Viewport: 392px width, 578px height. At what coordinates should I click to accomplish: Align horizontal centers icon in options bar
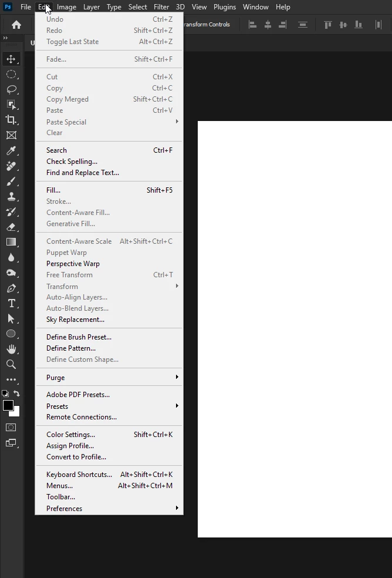(x=268, y=25)
